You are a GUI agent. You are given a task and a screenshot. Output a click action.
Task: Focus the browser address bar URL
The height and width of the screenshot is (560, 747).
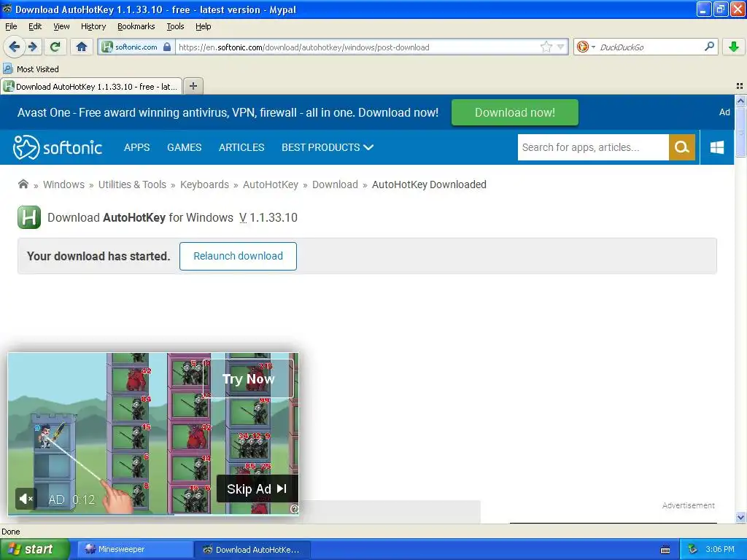[x=357, y=47]
